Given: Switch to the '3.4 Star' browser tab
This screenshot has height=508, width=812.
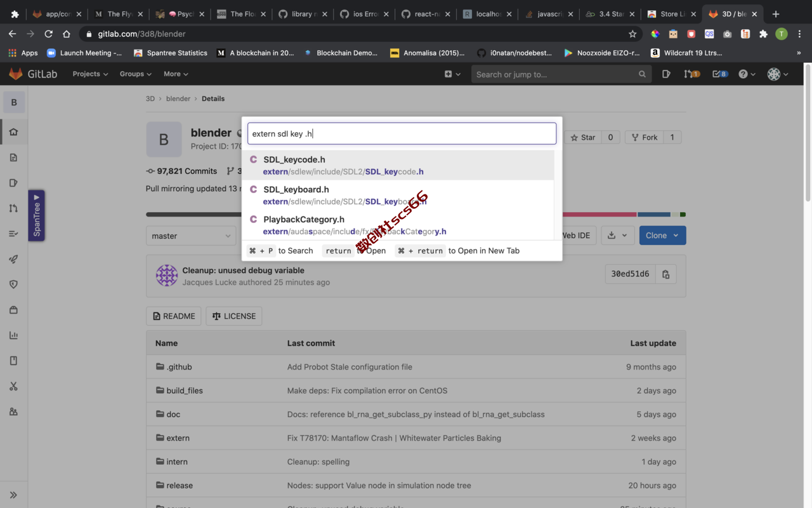Looking at the screenshot, I should [x=610, y=14].
